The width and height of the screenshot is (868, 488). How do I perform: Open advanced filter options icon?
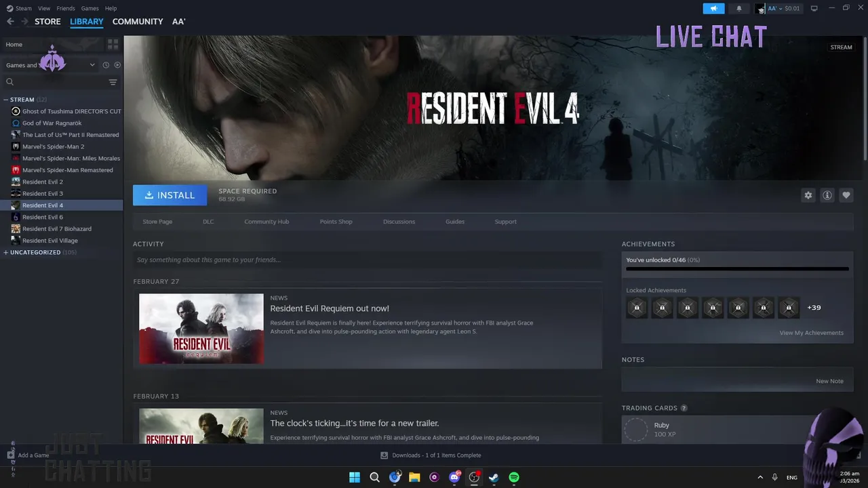tap(113, 82)
